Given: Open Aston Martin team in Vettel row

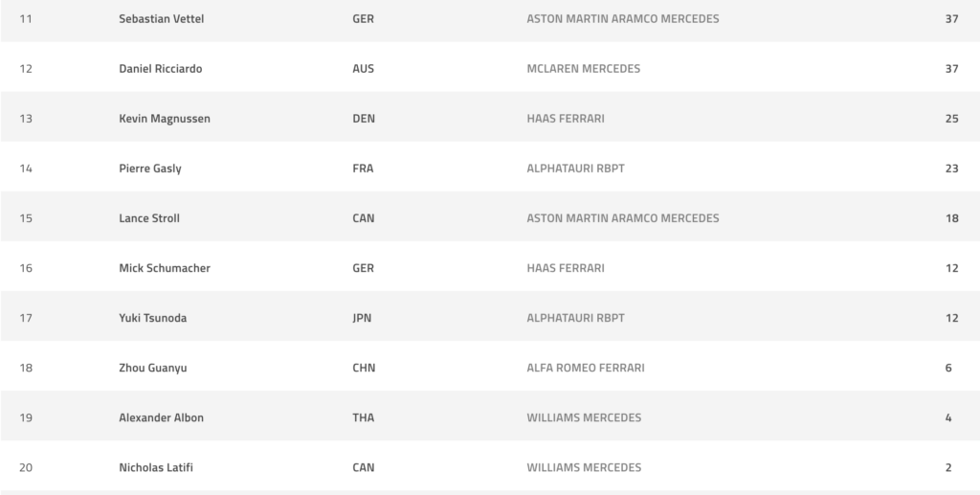Looking at the screenshot, I should 622,19.
